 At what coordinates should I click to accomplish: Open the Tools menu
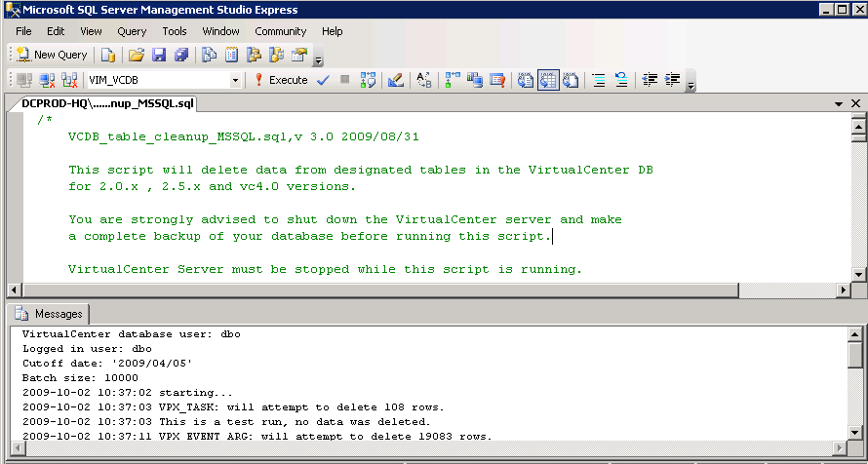[x=175, y=31]
